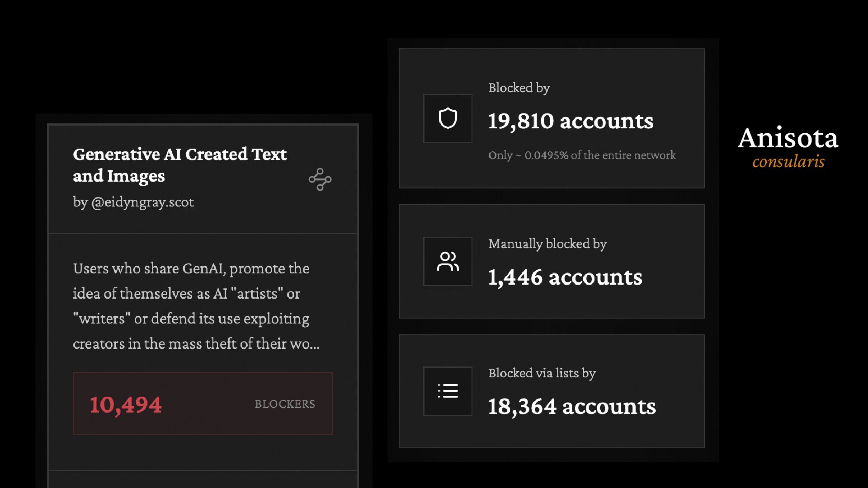
Task: Open the @eidyngray.scot author profile
Action: [142, 202]
